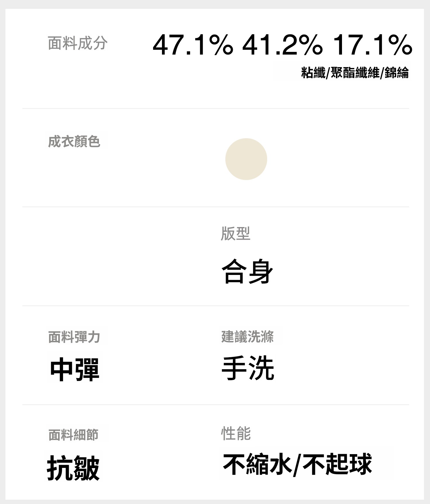Viewport: 430px width, 504px height.
Task: Select the 41.2% composition value
Action: (x=282, y=45)
